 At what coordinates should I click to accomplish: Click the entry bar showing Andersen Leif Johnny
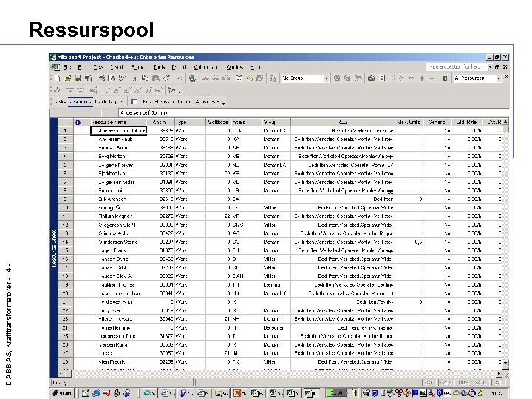click(x=313, y=112)
